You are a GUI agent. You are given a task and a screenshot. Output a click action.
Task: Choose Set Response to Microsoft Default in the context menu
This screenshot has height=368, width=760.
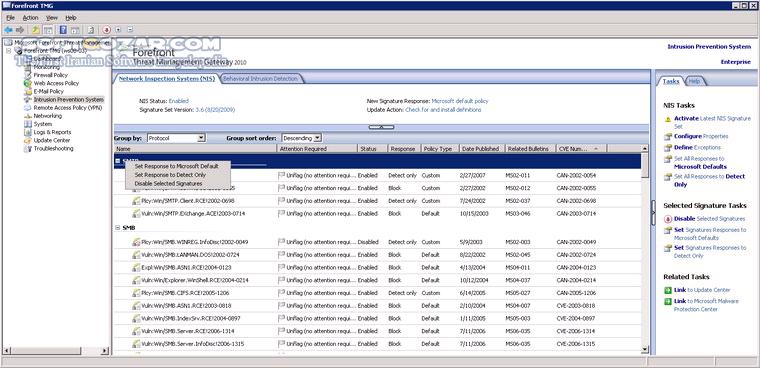coord(176,166)
